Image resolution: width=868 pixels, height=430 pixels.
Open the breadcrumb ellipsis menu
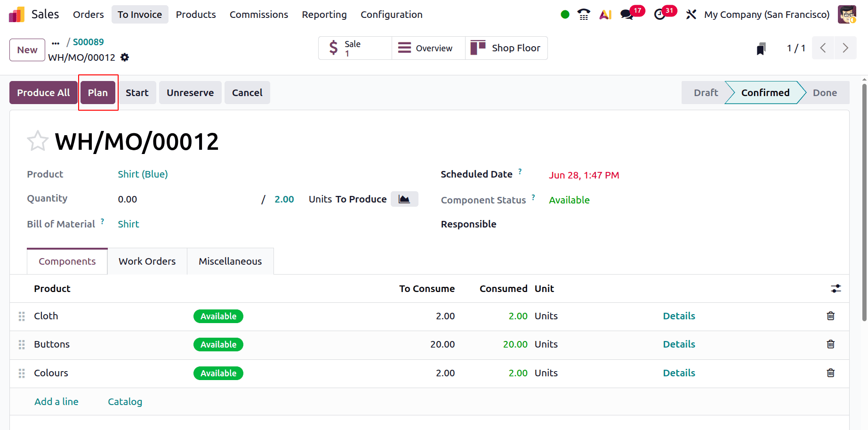[56, 43]
